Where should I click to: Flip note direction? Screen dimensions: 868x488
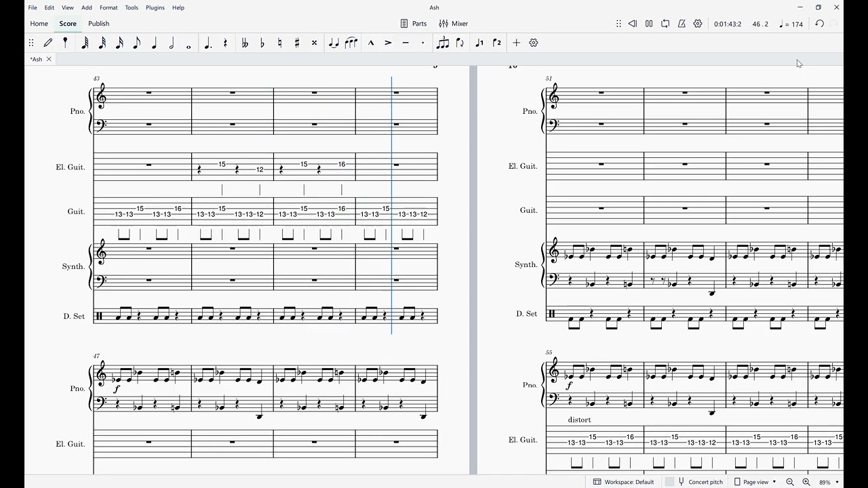point(460,43)
